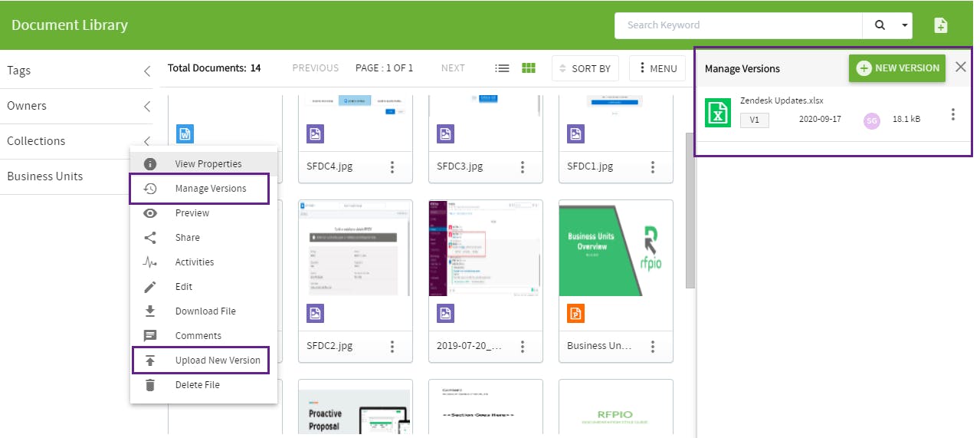Choose Delete File in context menu
980x438 pixels.
click(204, 385)
